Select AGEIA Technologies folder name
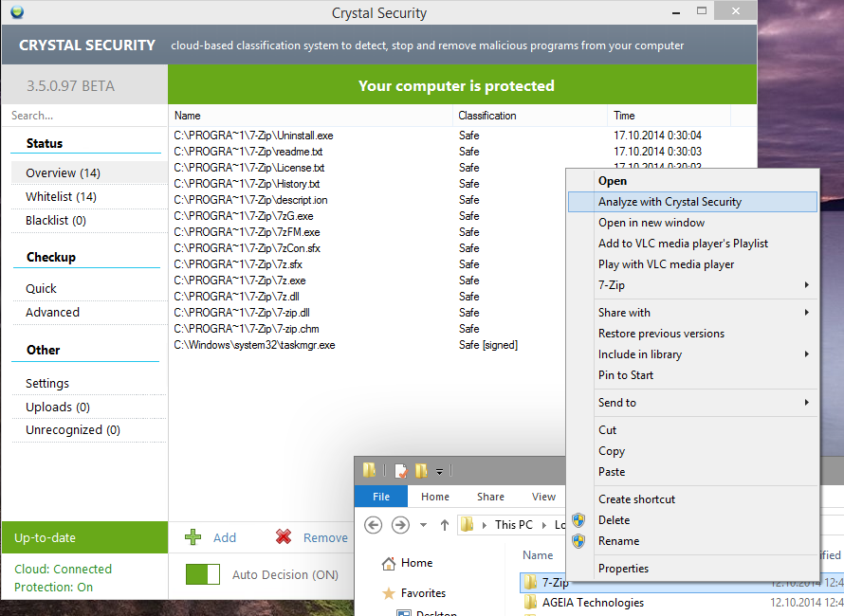Image resolution: width=844 pixels, height=616 pixels. [x=593, y=602]
